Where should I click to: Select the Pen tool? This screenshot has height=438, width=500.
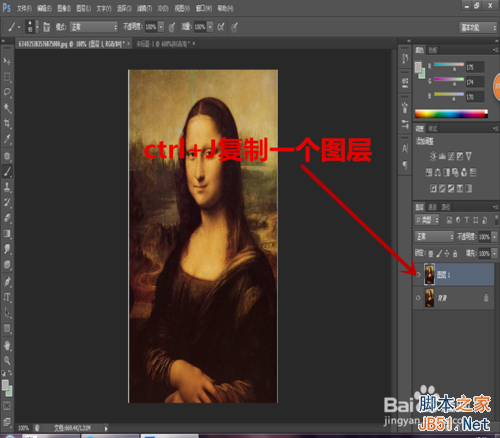[7, 282]
